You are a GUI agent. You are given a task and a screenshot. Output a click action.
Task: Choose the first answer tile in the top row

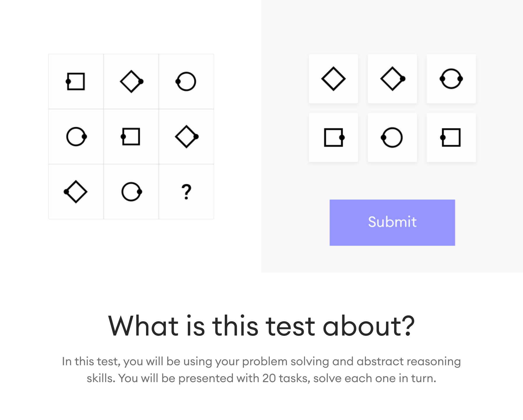click(x=334, y=79)
